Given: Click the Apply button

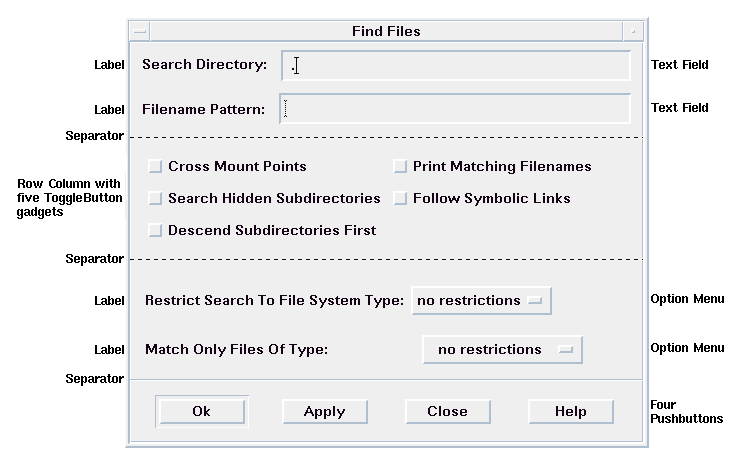Looking at the screenshot, I should click(x=324, y=411).
